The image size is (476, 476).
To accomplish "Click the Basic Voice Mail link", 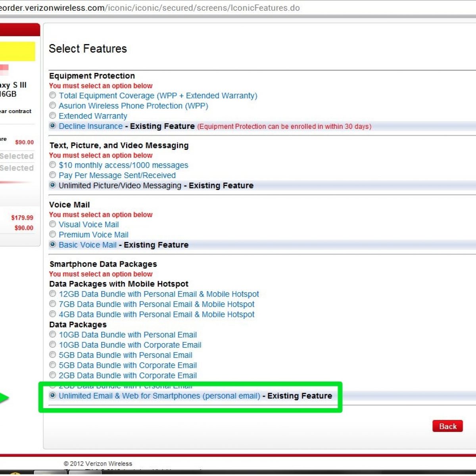I will [88, 245].
